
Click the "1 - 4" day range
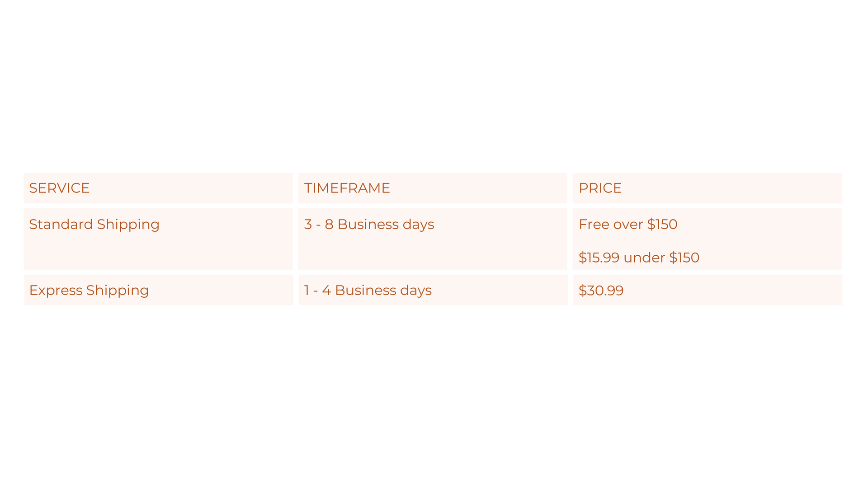pyautogui.click(x=317, y=290)
